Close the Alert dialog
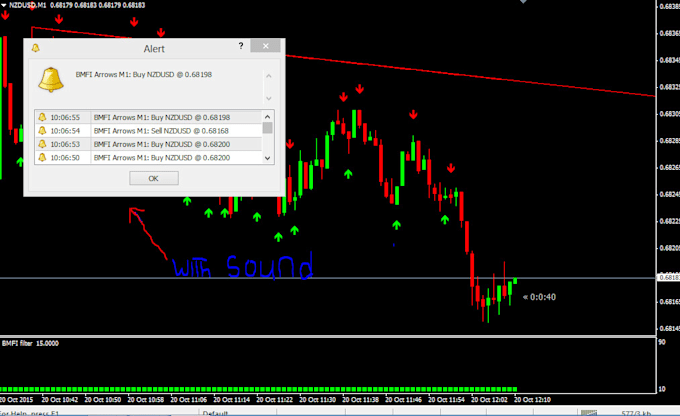 tap(265, 46)
